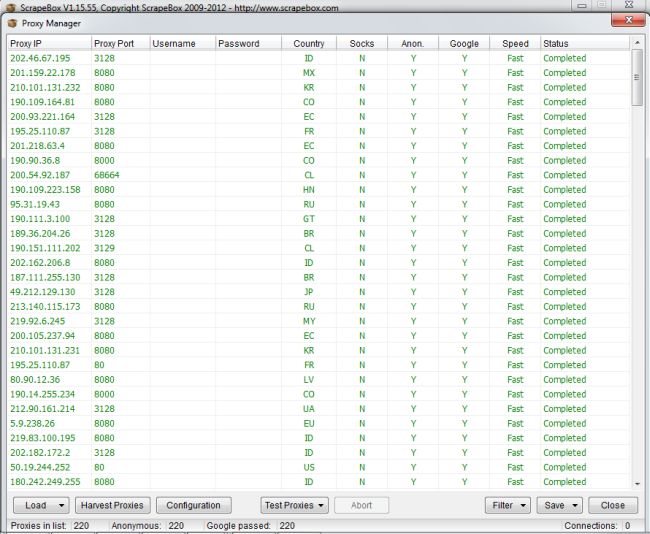
Task: Select proxy row 200.105.237.94
Action: (x=319, y=336)
